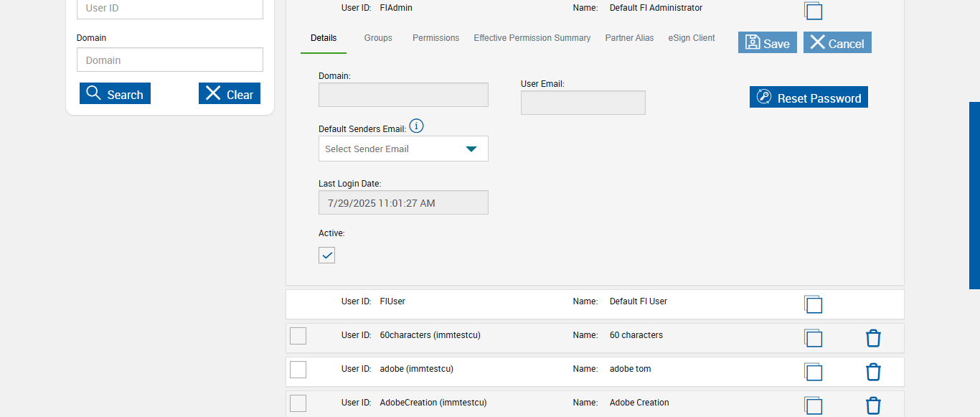Open the Select Sender Email dropdown
This screenshot has height=417, width=980.
403,149
